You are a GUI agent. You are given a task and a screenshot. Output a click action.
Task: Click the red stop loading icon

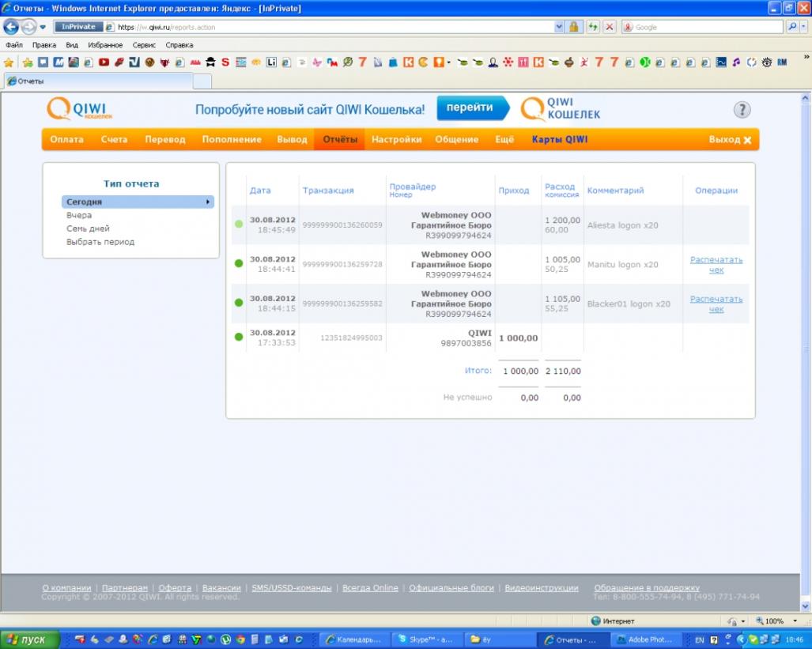pyautogui.click(x=610, y=27)
